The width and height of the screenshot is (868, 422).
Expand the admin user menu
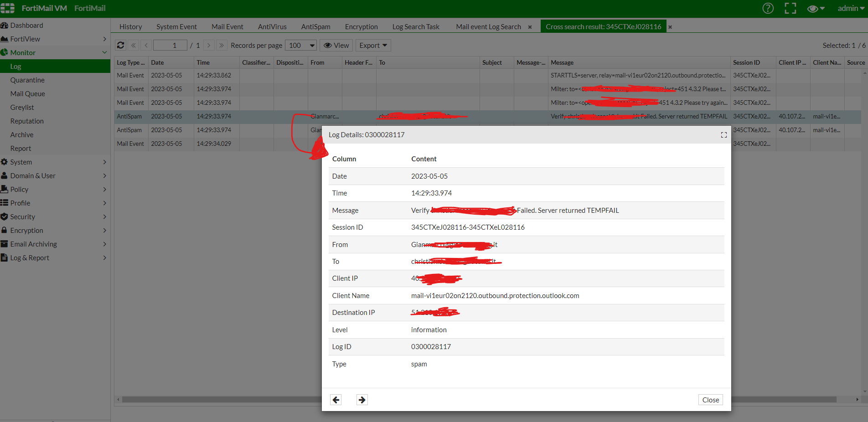coord(851,8)
